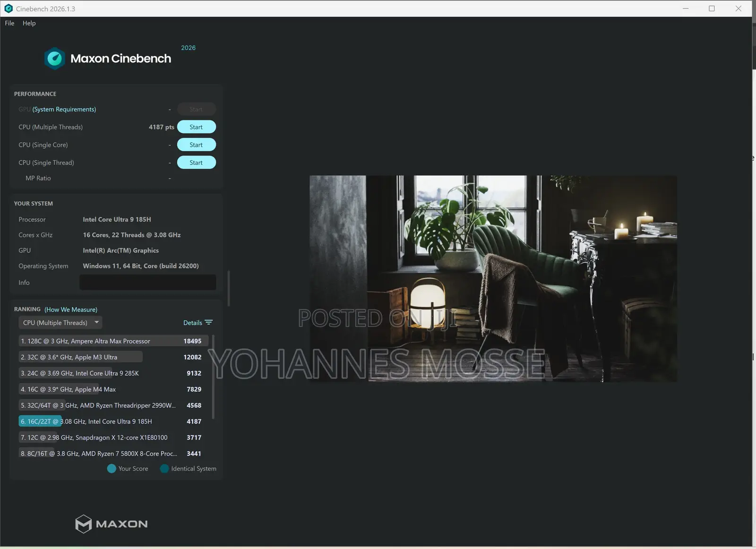
Task: Click the Info text field
Action: click(148, 283)
